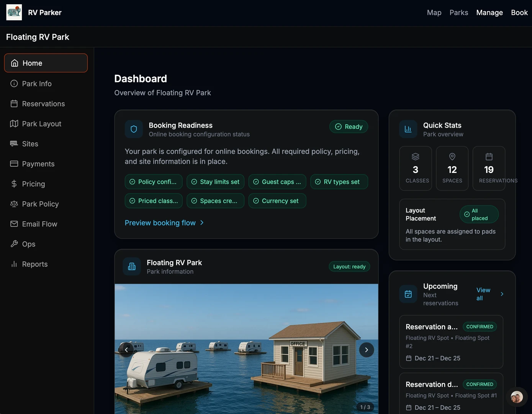Click the RV Parker logo icon
Screen dimensions: 532x414
click(x=14, y=12)
